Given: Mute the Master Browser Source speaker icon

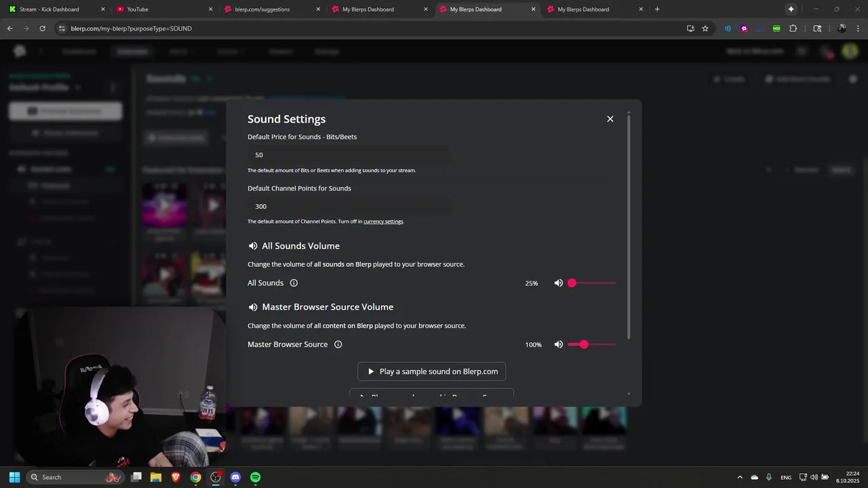Looking at the screenshot, I should tap(559, 344).
